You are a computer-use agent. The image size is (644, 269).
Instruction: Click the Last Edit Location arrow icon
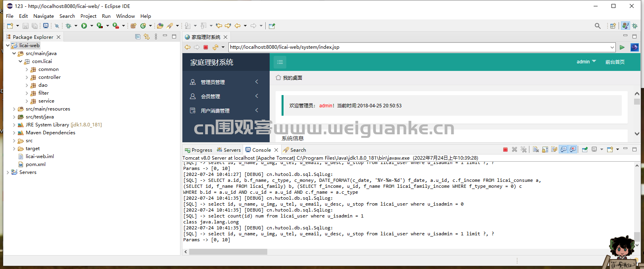coord(218,26)
